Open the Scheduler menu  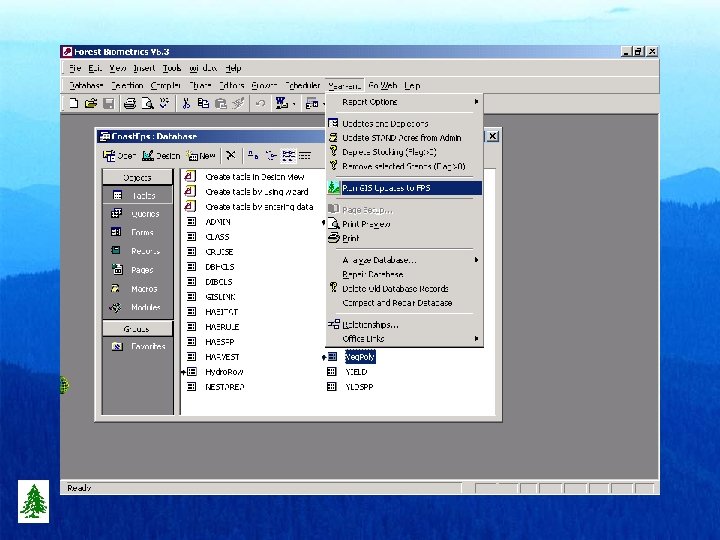(303, 85)
